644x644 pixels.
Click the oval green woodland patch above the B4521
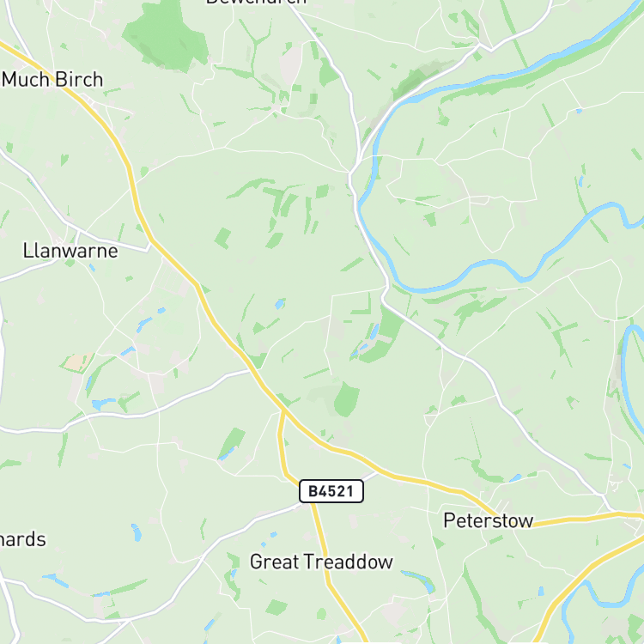click(346, 399)
